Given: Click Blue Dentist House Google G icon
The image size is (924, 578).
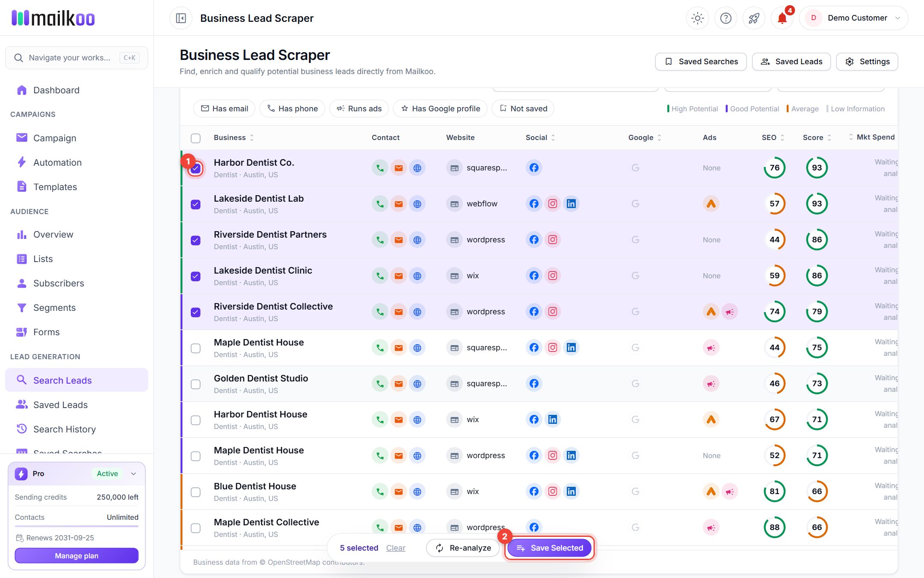Looking at the screenshot, I should 635,492.
